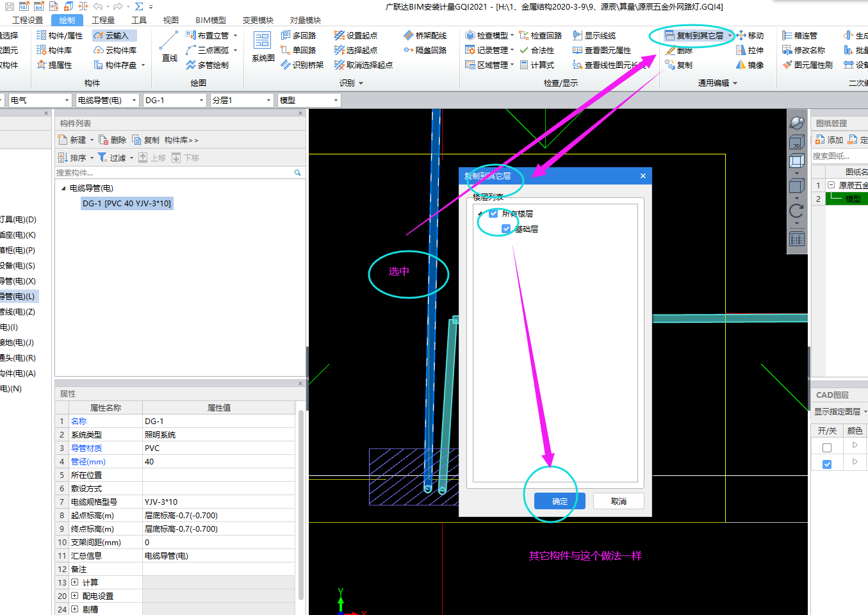The width and height of the screenshot is (868, 615).
Task: Click the properties panel vertical scrollbar
Action: (300, 504)
